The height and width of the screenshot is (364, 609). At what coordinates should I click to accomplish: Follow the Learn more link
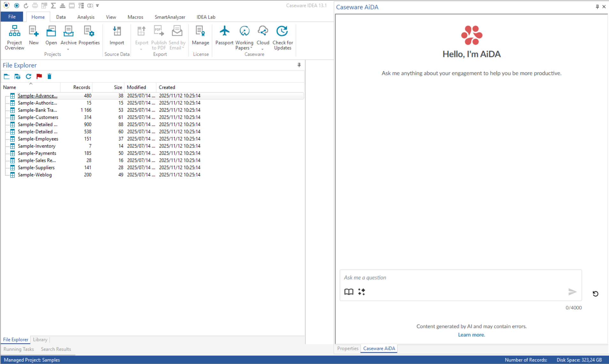(471, 335)
